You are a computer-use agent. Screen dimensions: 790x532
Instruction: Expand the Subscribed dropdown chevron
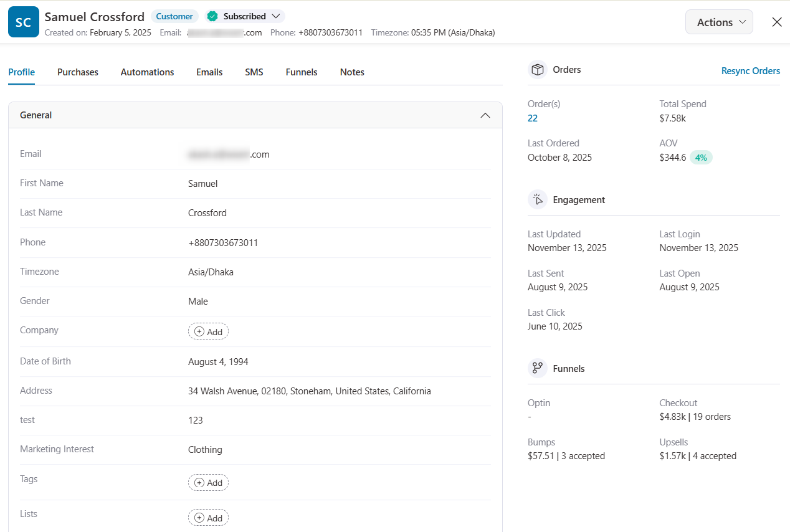(x=275, y=16)
